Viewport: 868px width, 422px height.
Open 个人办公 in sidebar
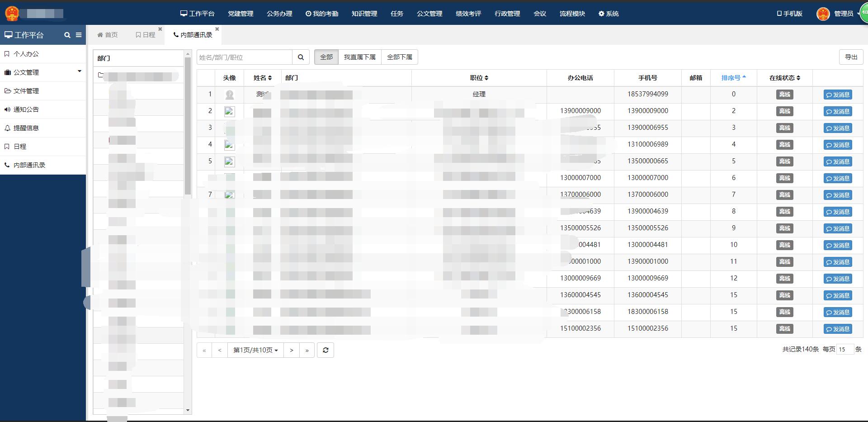(x=43, y=54)
